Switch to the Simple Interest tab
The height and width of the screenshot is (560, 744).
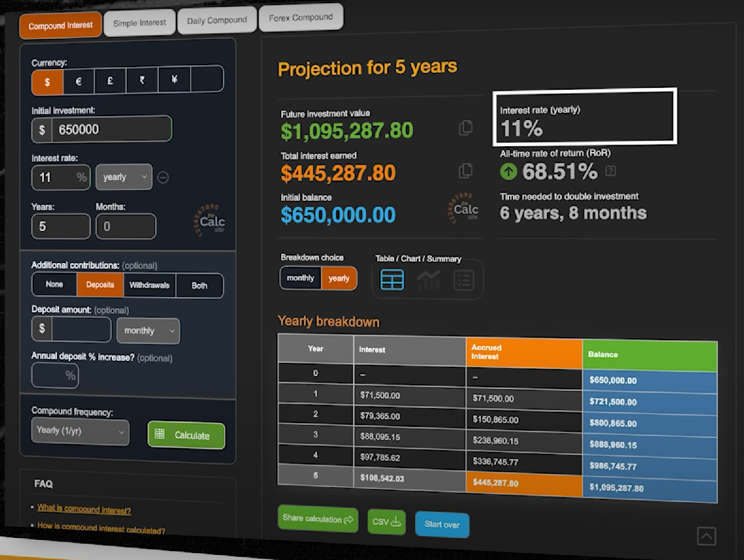point(139,23)
